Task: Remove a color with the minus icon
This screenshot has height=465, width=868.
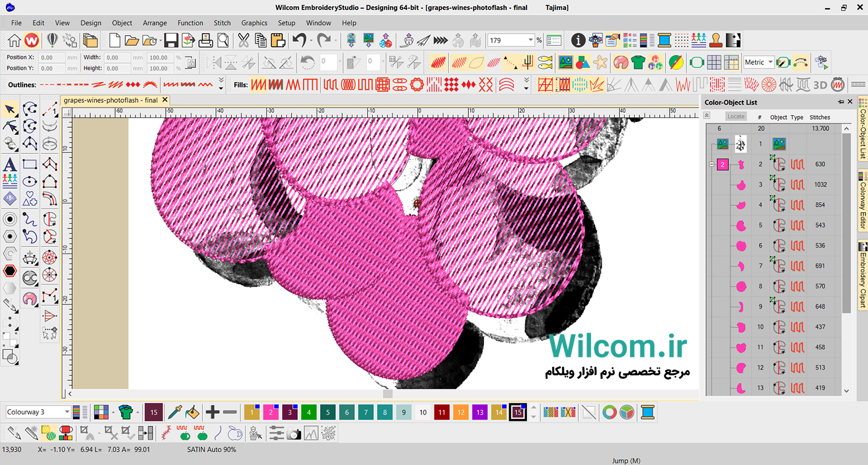Action: click(x=230, y=412)
